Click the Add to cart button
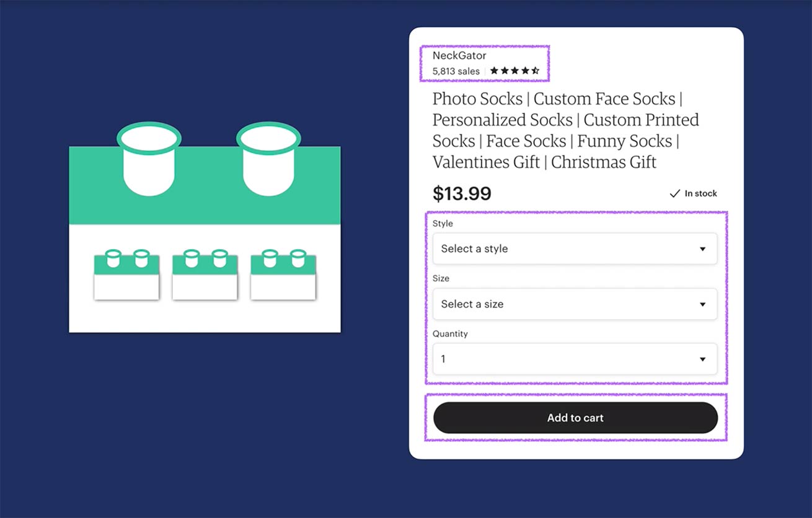This screenshot has height=518, width=812. [575, 418]
